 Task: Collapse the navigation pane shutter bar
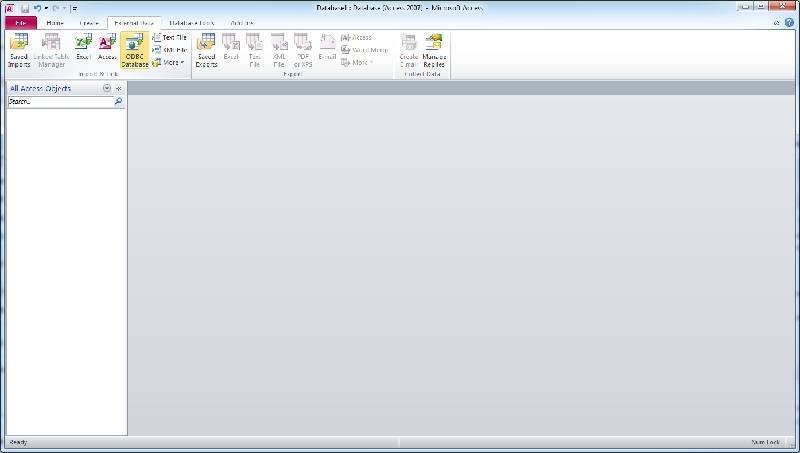pyautogui.click(x=118, y=88)
